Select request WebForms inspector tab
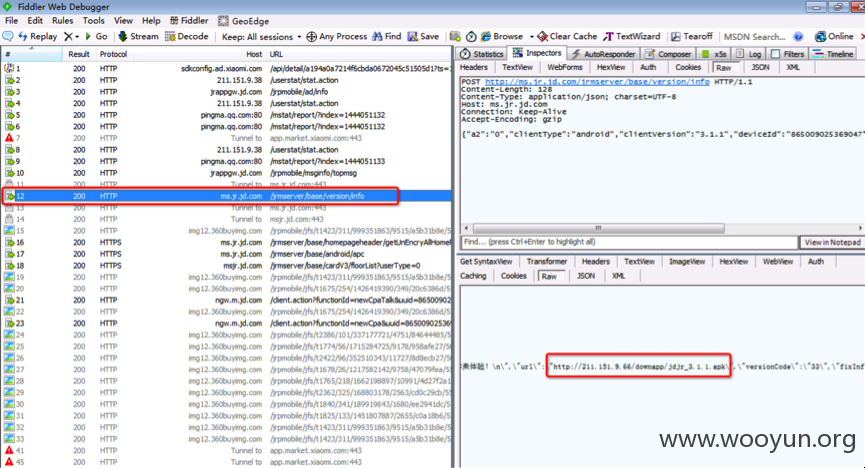The image size is (865, 468). (564, 67)
